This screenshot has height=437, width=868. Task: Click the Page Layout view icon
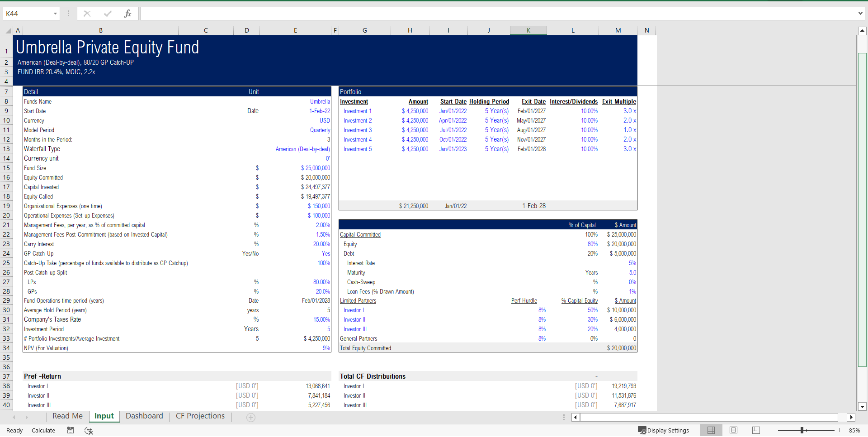pos(733,430)
